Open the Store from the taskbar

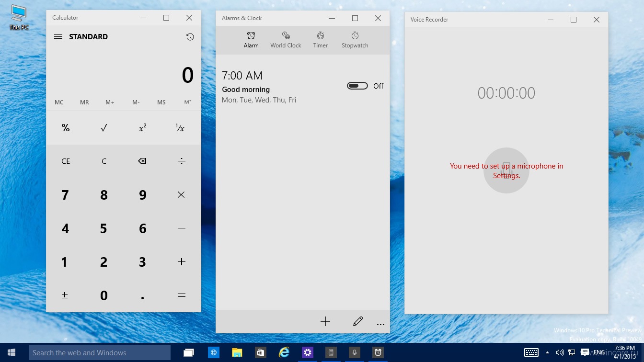[x=260, y=353]
